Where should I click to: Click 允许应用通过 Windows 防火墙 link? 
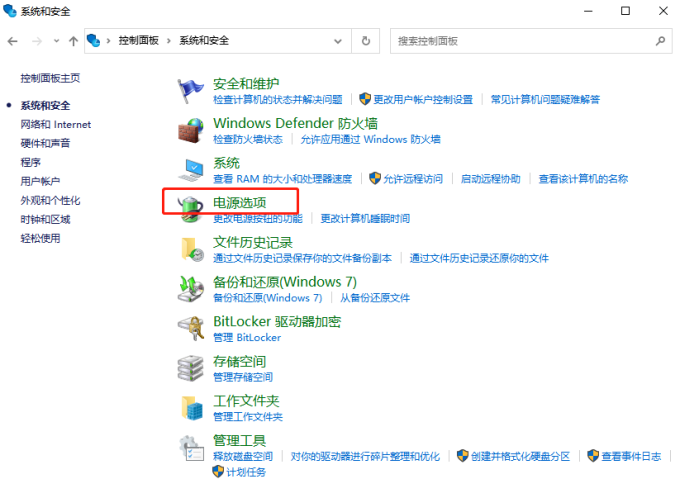coord(370,139)
